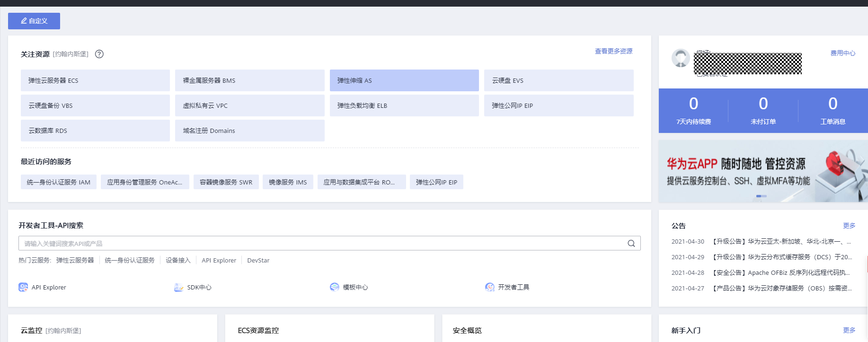Open the 2021-04-28 Apache OFBiz security announcement
868x342 pixels.
click(x=782, y=272)
